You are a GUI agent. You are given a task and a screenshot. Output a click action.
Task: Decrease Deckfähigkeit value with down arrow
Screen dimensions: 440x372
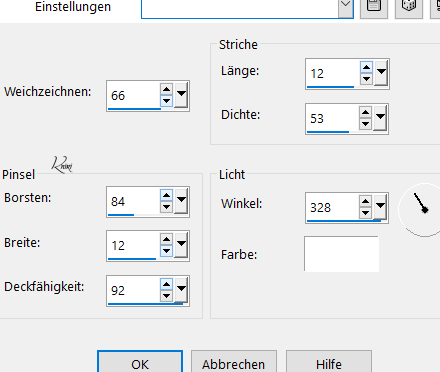click(166, 296)
